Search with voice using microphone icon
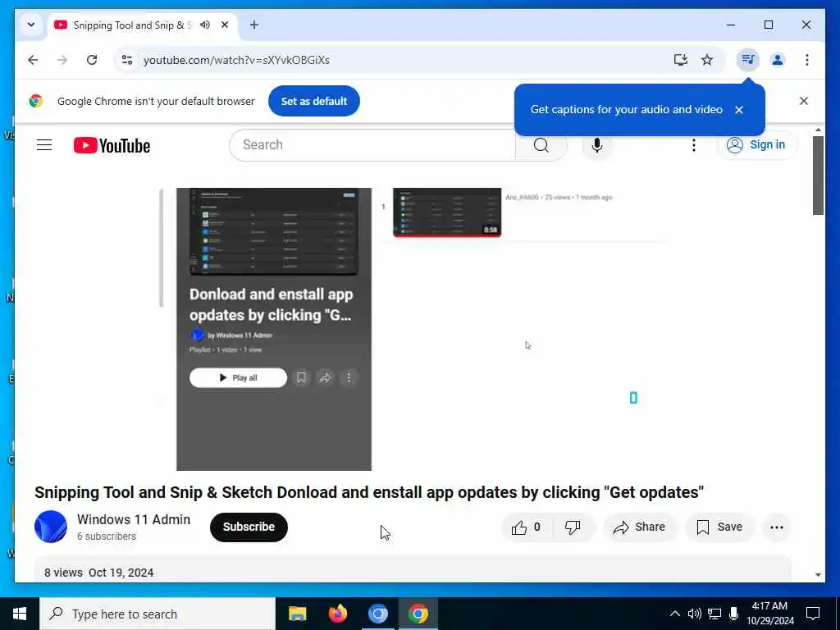Viewport: 840px width, 630px height. click(x=597, y=144)
